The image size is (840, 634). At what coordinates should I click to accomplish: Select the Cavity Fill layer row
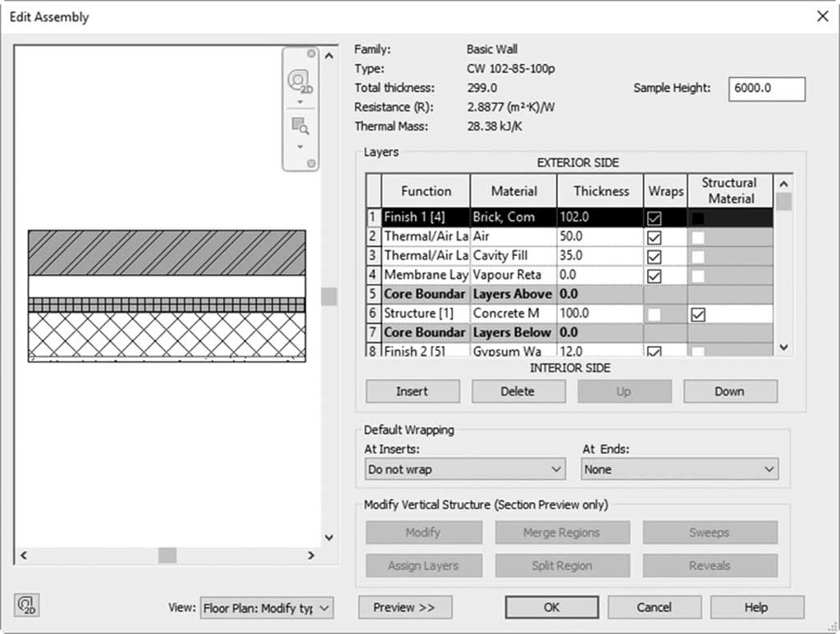[569, 255]
